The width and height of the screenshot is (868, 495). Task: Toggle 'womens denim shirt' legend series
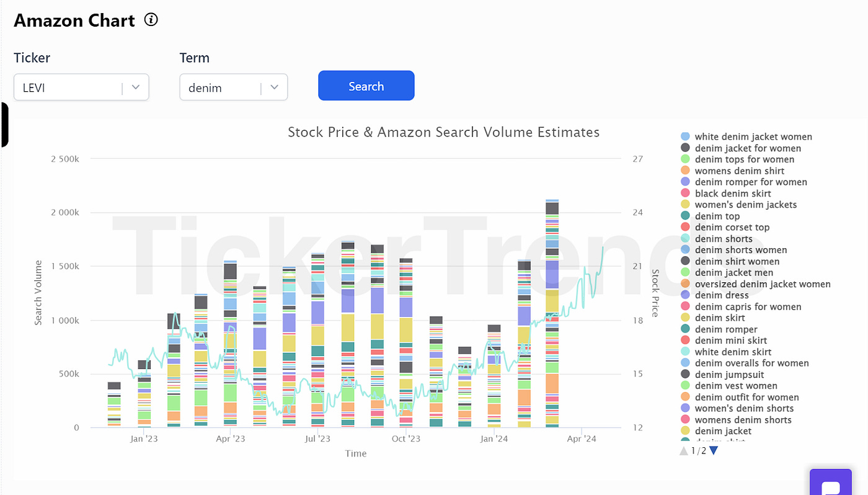tap(732, 171)
